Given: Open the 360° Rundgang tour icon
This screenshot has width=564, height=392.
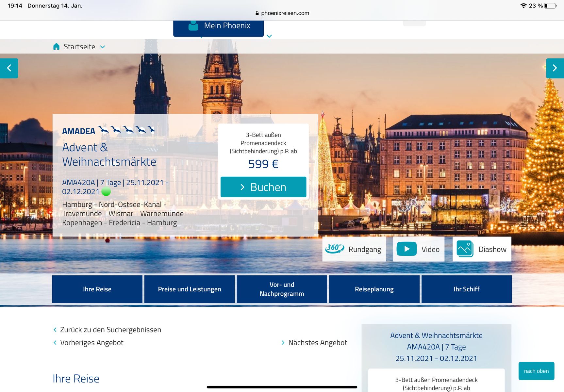Looking at the screenshot, I should tap(335, 249).
